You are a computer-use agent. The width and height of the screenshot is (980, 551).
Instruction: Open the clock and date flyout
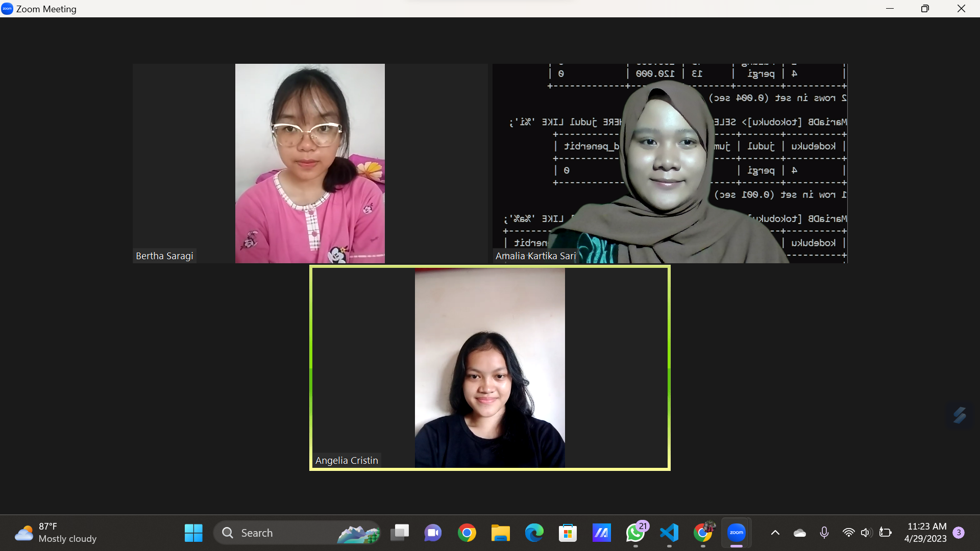[x=926, y=533]
